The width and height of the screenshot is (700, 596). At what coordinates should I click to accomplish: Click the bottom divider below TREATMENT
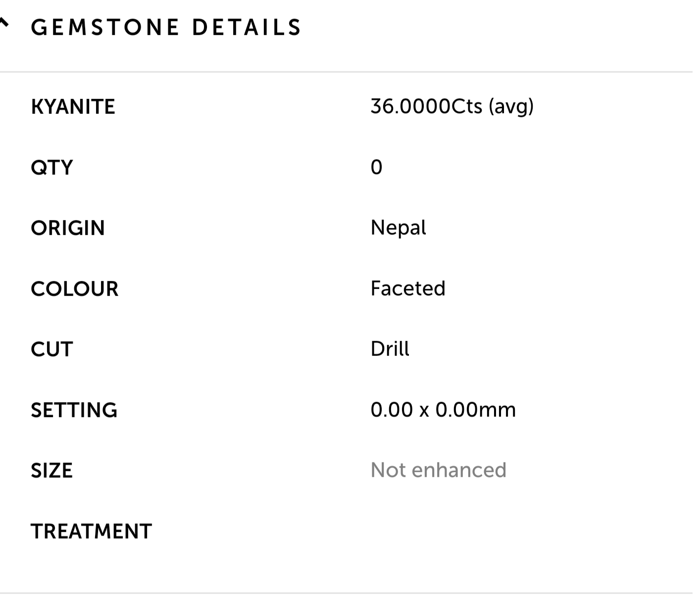click(347, 593)
